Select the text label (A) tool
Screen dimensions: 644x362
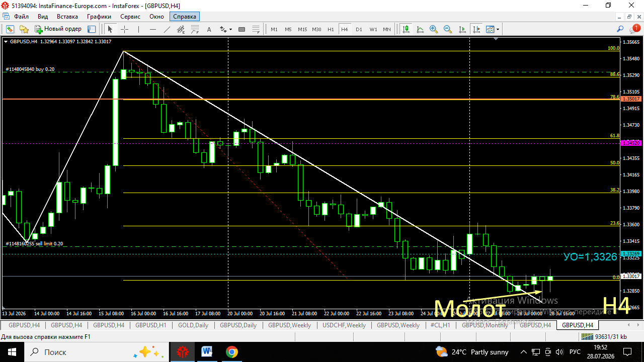(209, 29)
